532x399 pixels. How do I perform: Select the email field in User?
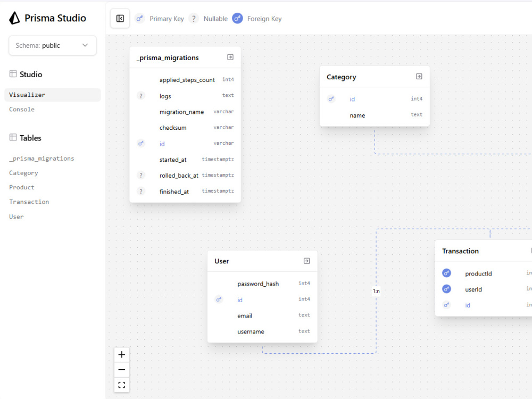click(245, 316)
